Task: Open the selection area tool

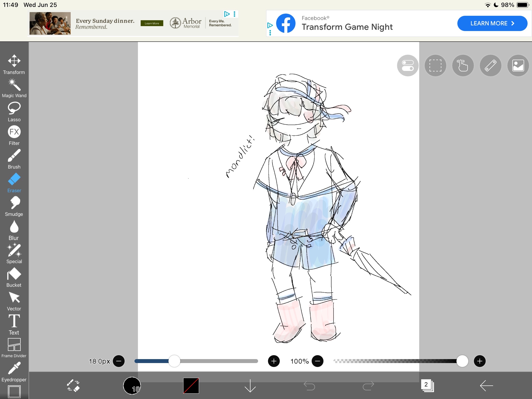Action: (x=435, y=66)
